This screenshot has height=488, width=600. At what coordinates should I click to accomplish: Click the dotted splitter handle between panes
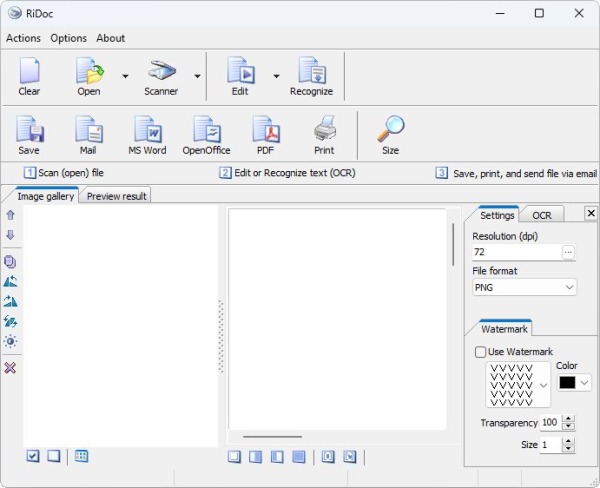point(221,336)
